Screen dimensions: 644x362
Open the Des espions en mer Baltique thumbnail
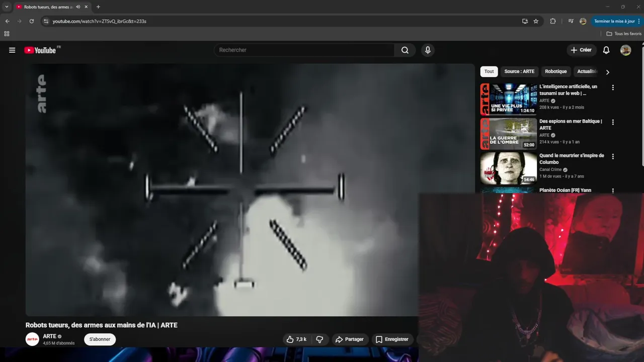coord(508,134)
